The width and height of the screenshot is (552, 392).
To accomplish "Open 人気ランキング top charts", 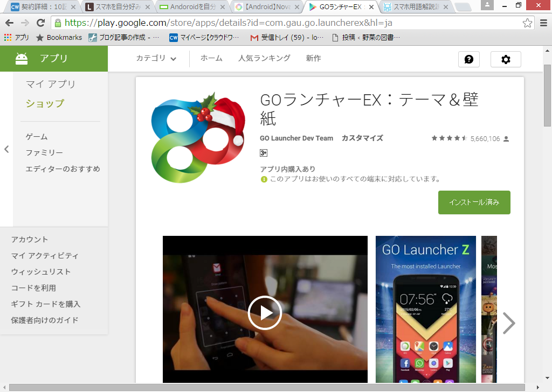I will [264, 58].
